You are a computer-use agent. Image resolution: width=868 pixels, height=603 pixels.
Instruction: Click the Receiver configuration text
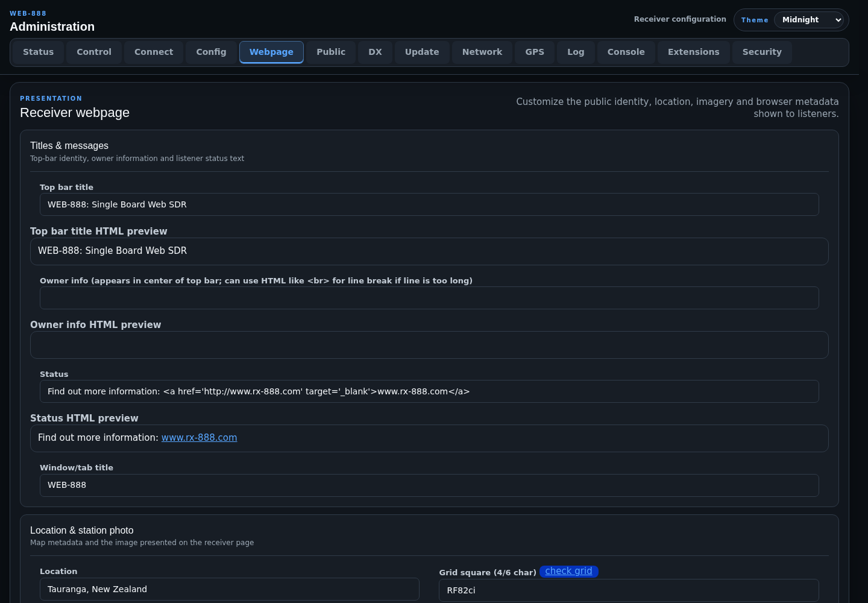(680, 19)
